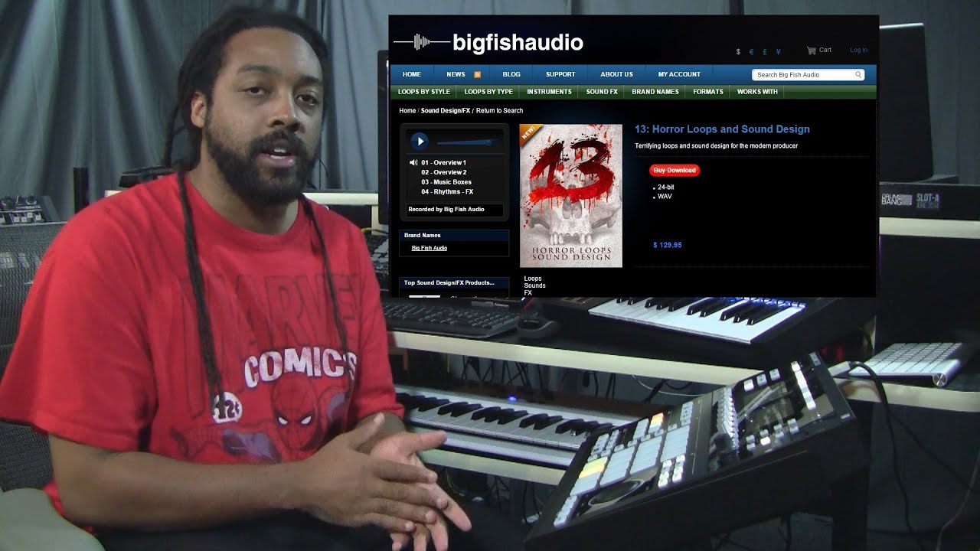The width and height of the screenshot is (980, 551).
Task: Click Sound Design/FX breadcrumb link
Action: (446, 111)
